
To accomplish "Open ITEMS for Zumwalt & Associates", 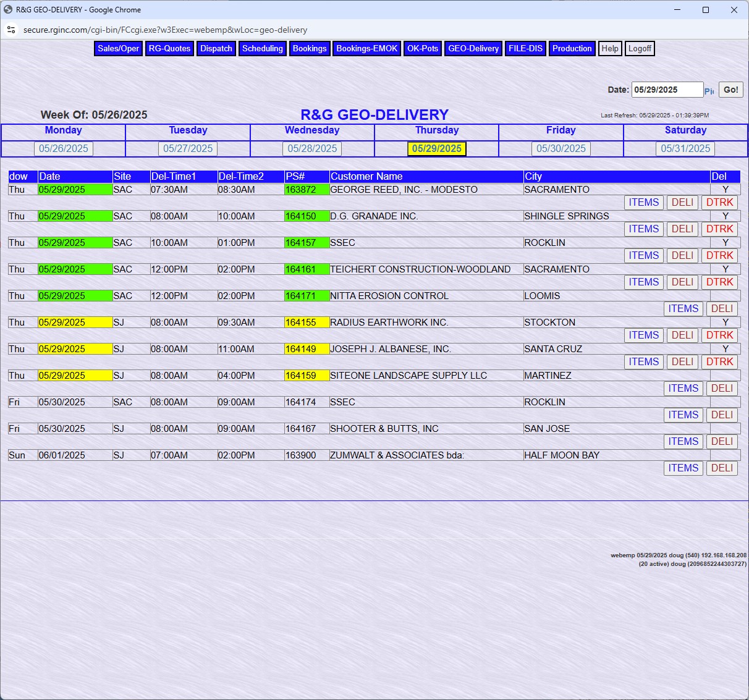I will pos(683,468).
